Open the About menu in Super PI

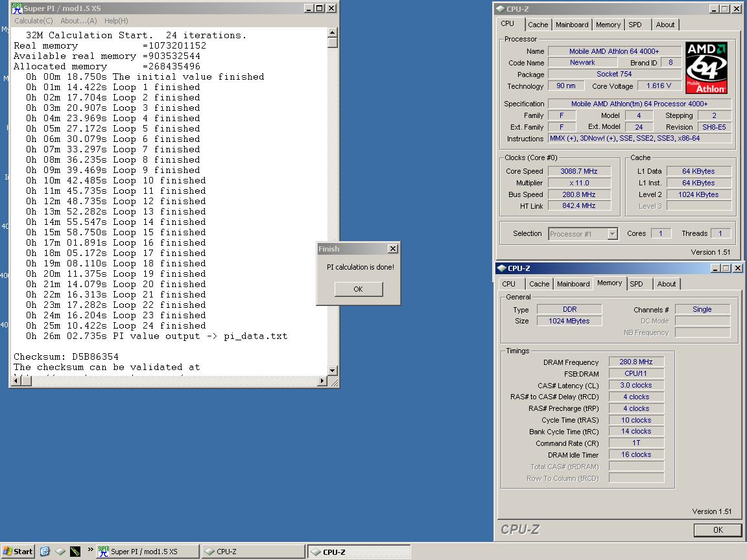(78, 21)
